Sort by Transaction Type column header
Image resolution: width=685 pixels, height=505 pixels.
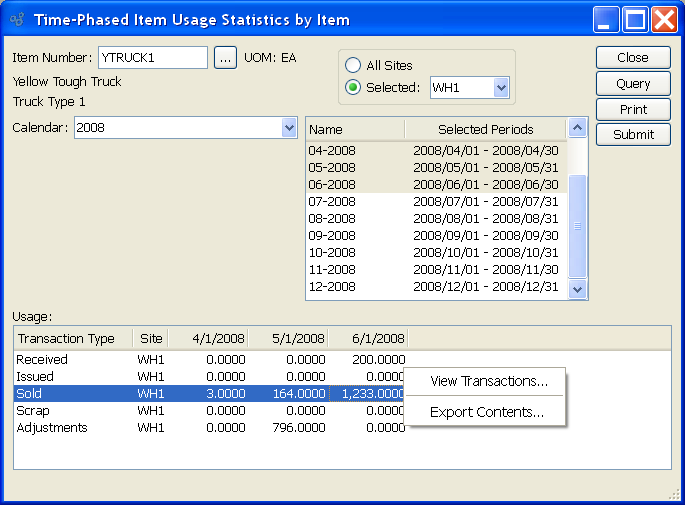(x=66, y=339)
